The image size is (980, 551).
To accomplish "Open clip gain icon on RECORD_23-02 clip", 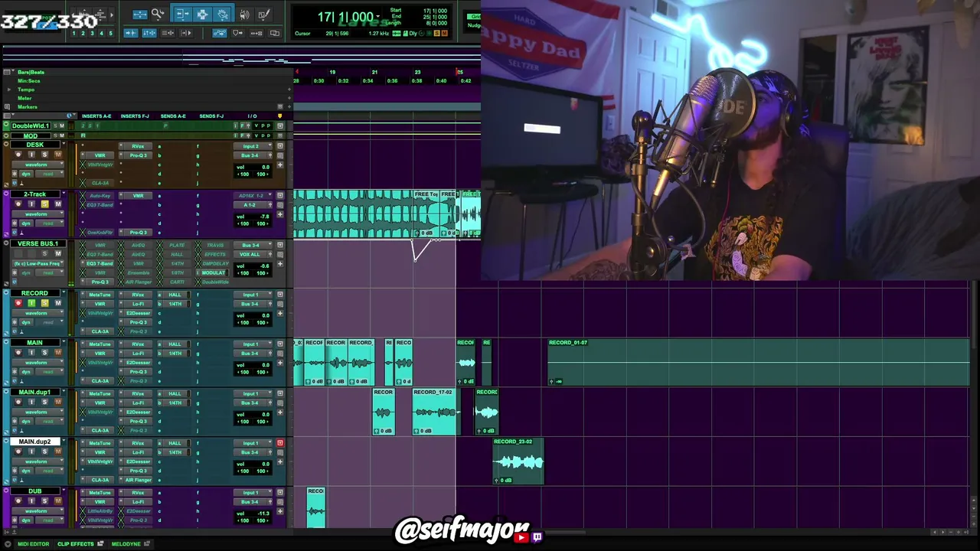I will [x=498, y=480].
